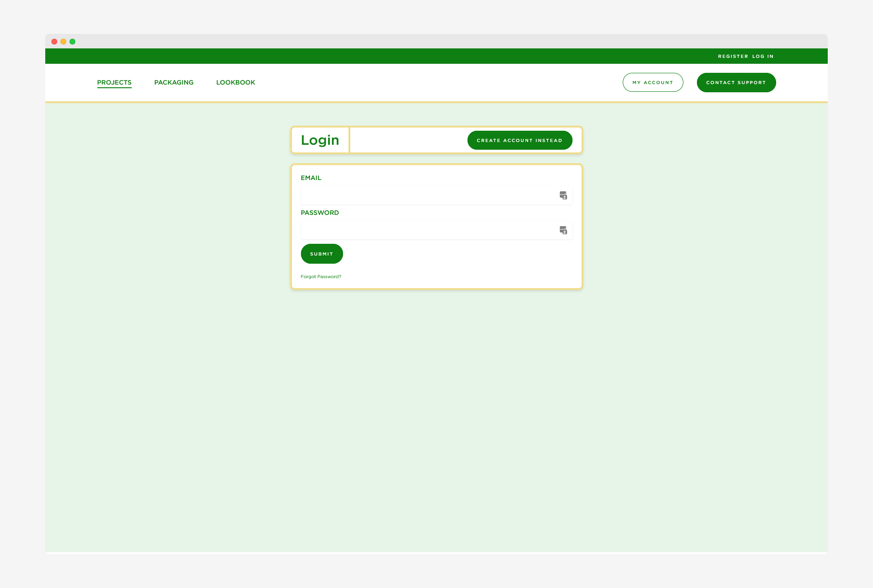Open the Projects navigation tab
Image resolution: width=873 pixels, height=588 pixels.
tap(114, 82)
